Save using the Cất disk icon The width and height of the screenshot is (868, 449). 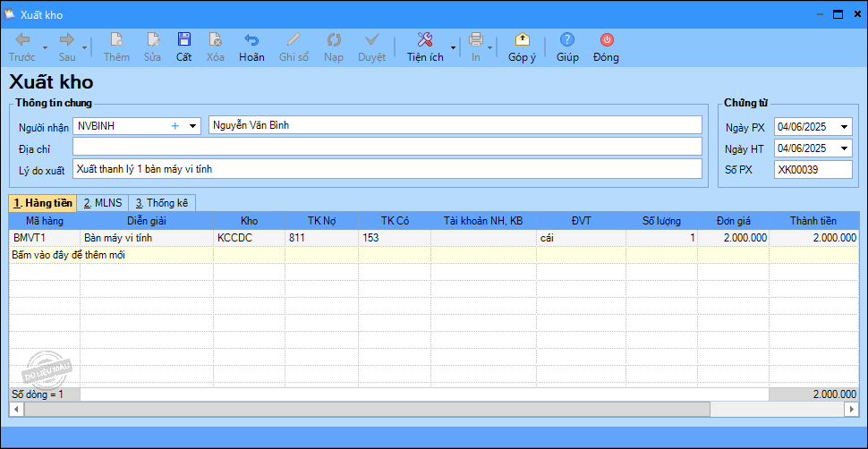183,40
